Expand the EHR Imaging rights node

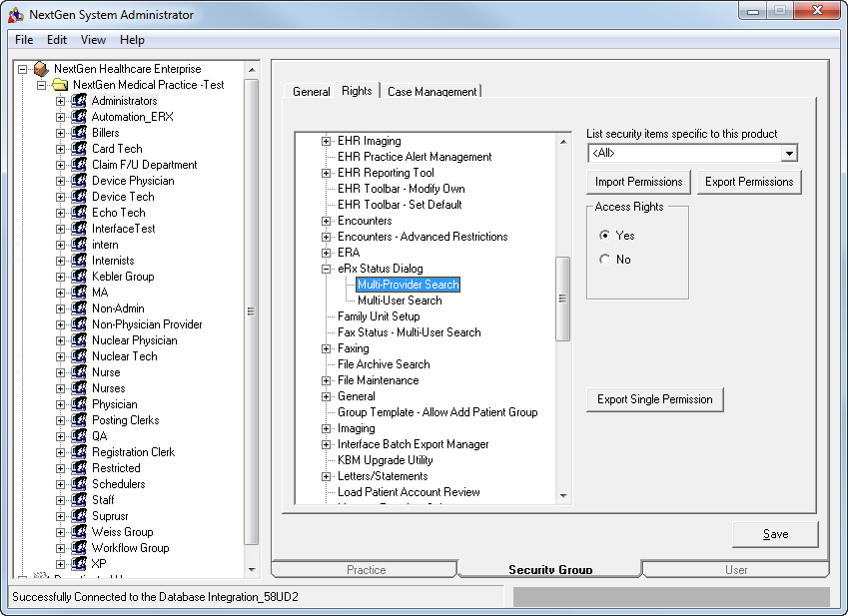pyautogui.click(x=326, y=141)
